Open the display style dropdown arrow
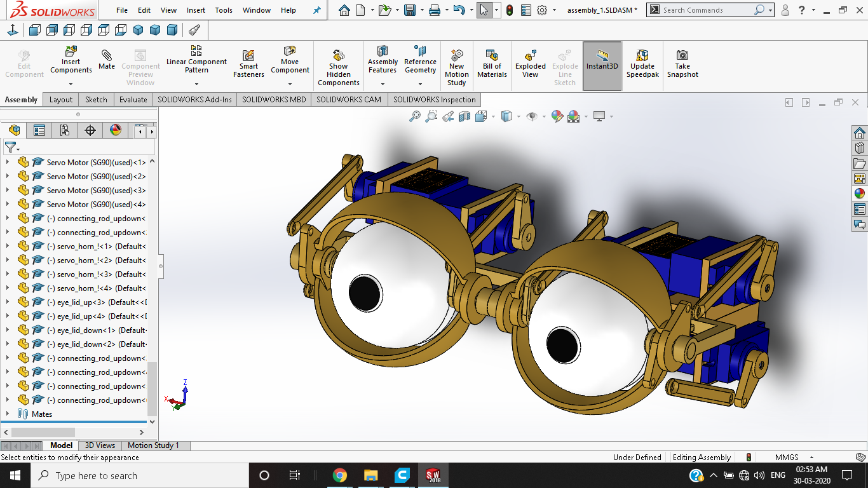 519,116
